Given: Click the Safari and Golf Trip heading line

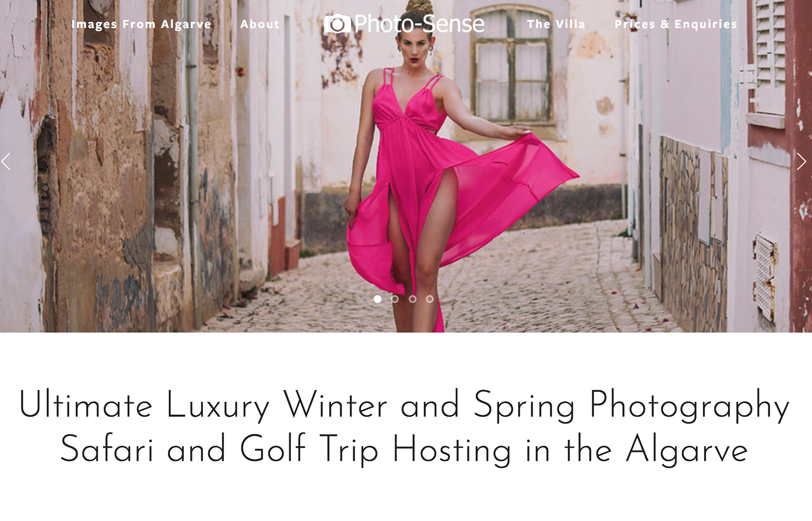Looking at the screenshot, I should click(x=404, y=449).
